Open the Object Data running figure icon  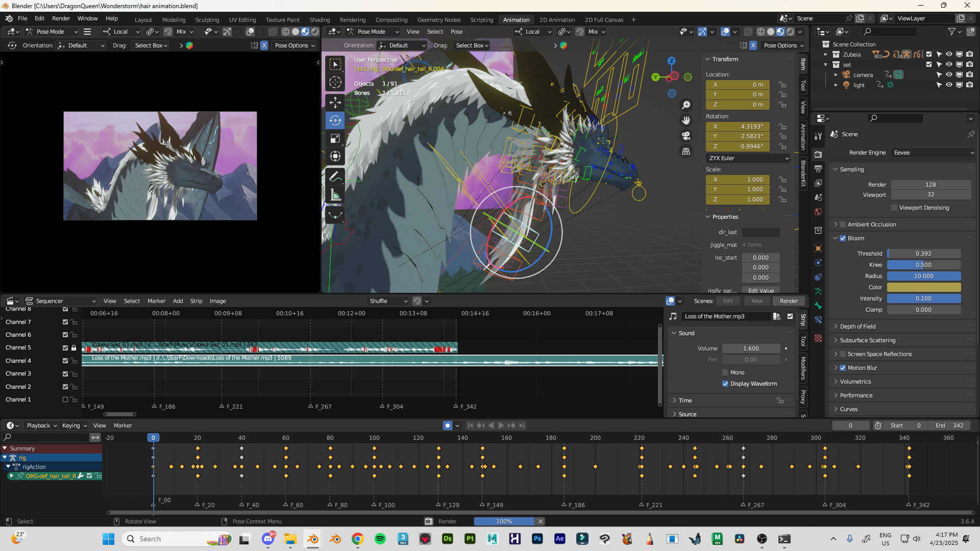(x=818, y=291)
